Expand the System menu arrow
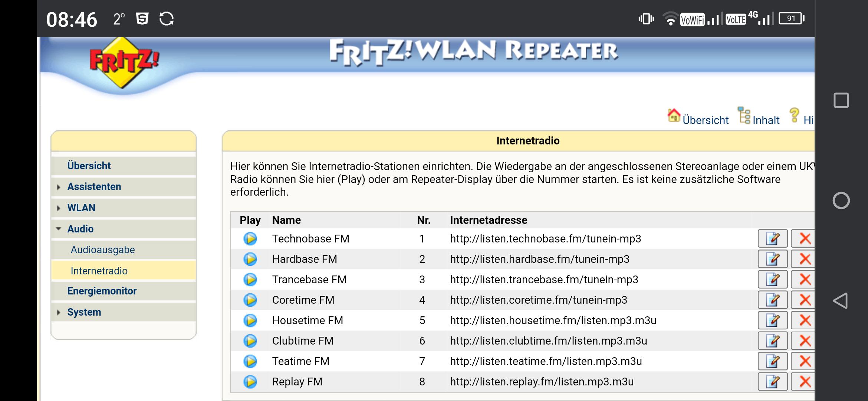 59,313
